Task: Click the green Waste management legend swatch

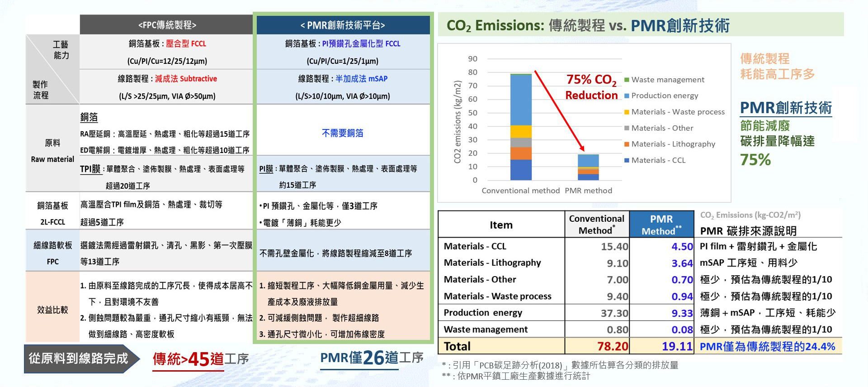Action: pyautogui.click(x=627, y=80)
